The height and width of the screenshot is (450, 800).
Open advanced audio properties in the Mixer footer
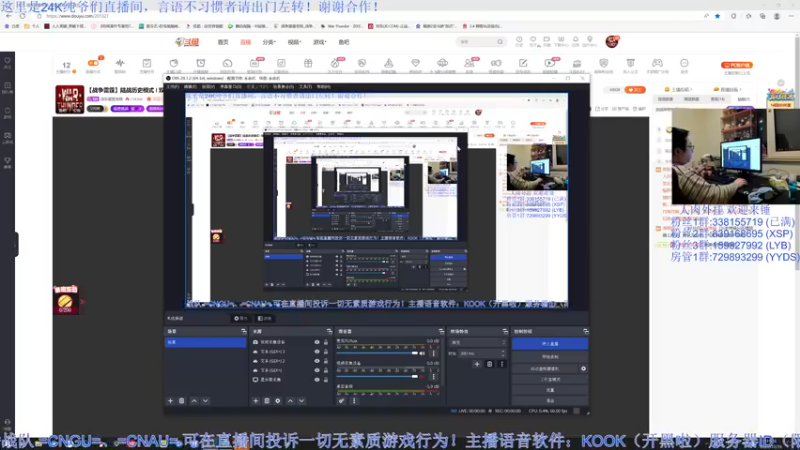pyautogui.click(x=341, y=401)
